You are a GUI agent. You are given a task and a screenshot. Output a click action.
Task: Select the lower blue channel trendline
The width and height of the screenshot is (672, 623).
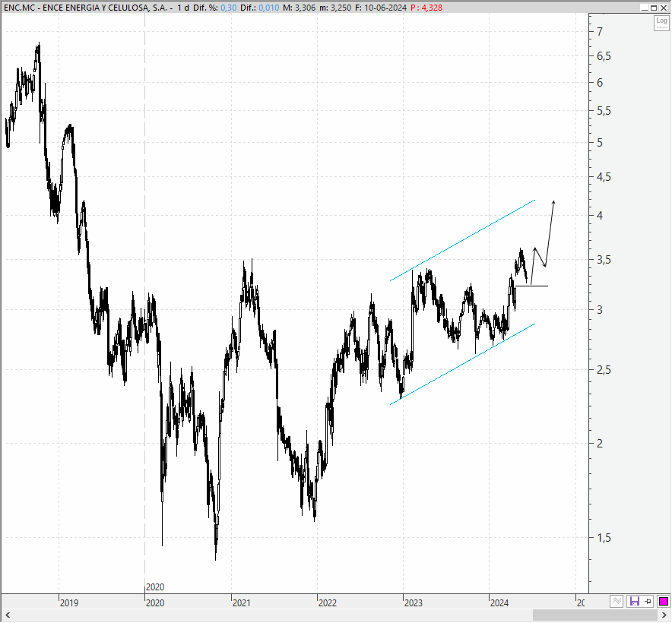click(463, 364)
